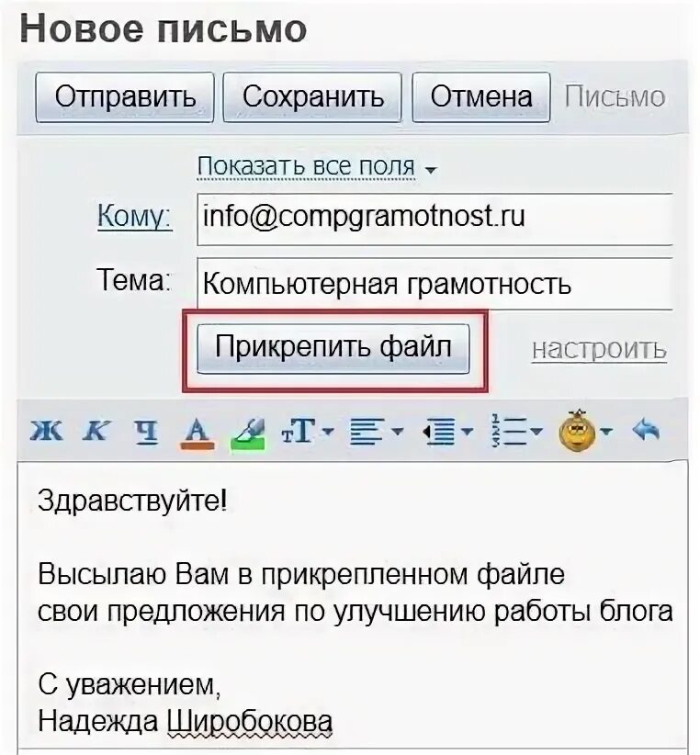Expand the indent dropdown arrow
700x755 pixels.
pyautogui.click(x=468, y=431)
